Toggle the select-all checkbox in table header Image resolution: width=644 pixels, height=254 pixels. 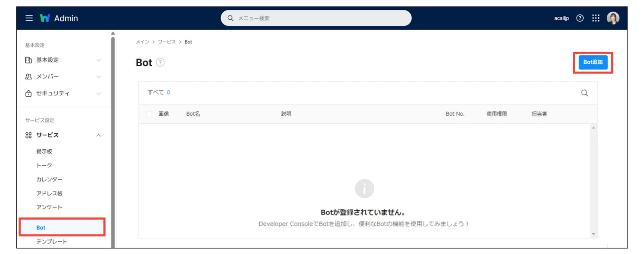[x=149, y=114]
